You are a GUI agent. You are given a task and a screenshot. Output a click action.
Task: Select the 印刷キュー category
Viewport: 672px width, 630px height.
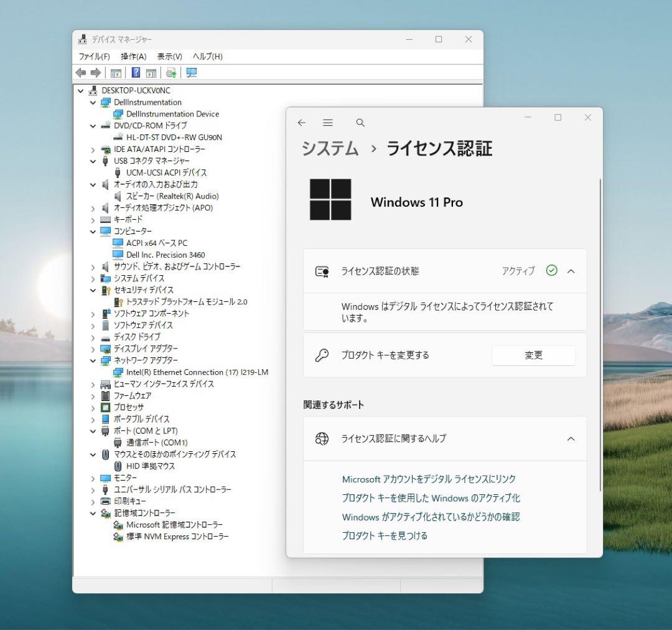130,501
